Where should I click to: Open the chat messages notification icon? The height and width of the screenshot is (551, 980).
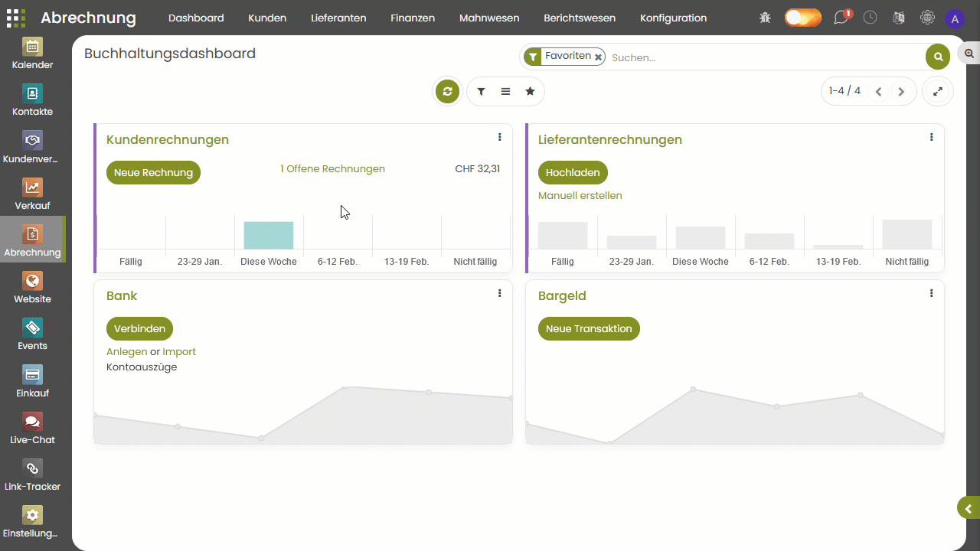[x=841, y=18]
